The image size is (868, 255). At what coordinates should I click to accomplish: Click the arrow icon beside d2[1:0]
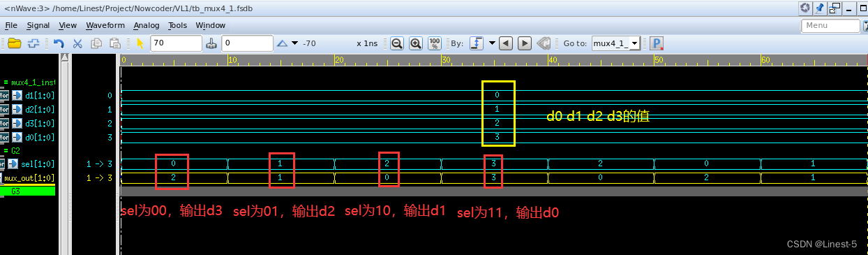17,110
